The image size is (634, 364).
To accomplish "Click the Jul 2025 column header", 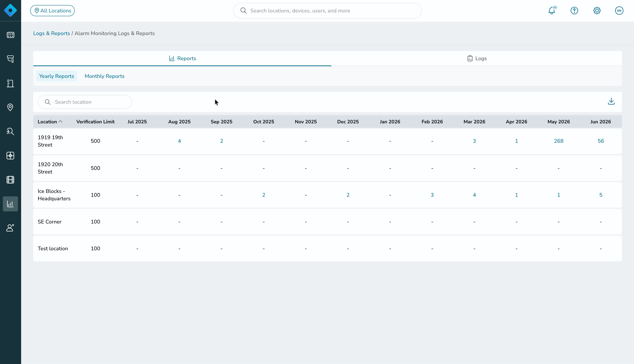I will pyautogui.click(x=137, y=122).
